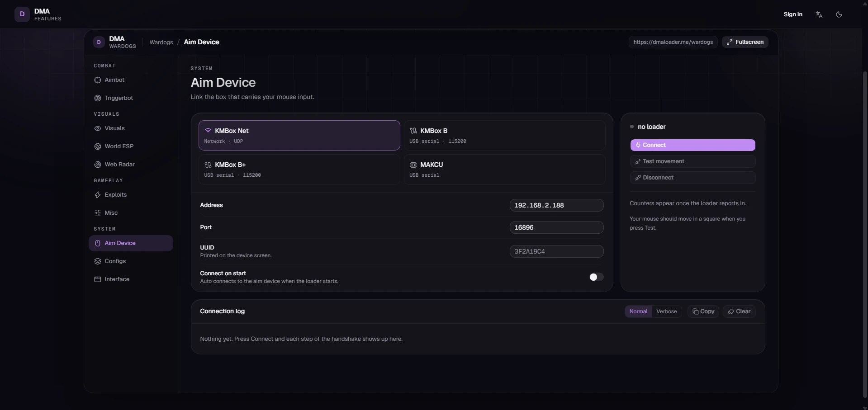Open the Web Radar icon in sidebar
This screenshot has width=868, height=410.
97,165
